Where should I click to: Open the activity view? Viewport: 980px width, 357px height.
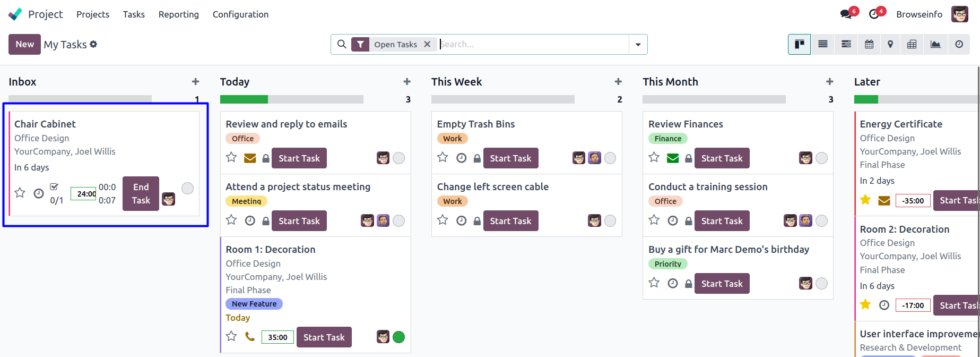coord(959,44)
